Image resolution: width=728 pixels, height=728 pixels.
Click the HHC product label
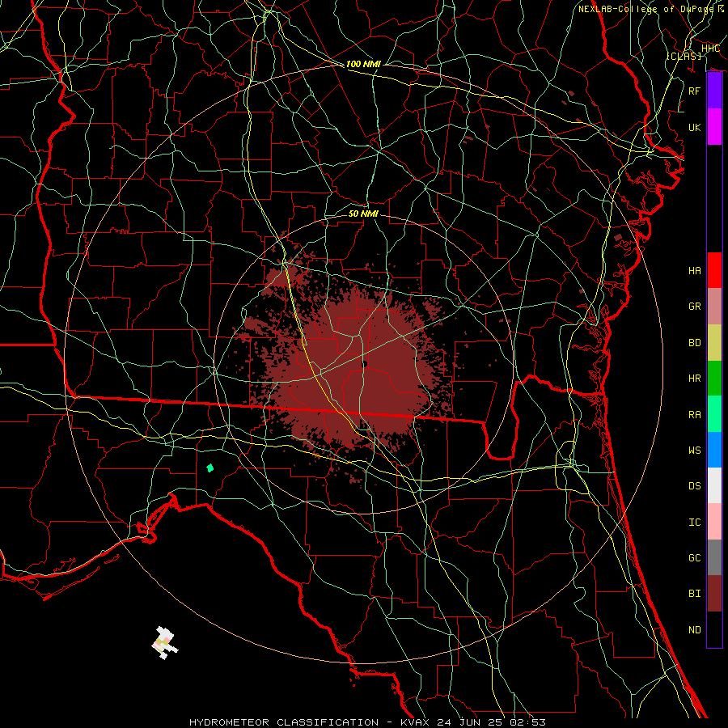click(x=710, y=49)
